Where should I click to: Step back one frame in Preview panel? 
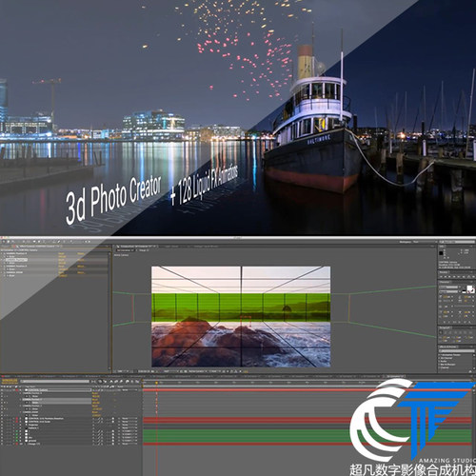pyautogui.click(x=446, y=277)
